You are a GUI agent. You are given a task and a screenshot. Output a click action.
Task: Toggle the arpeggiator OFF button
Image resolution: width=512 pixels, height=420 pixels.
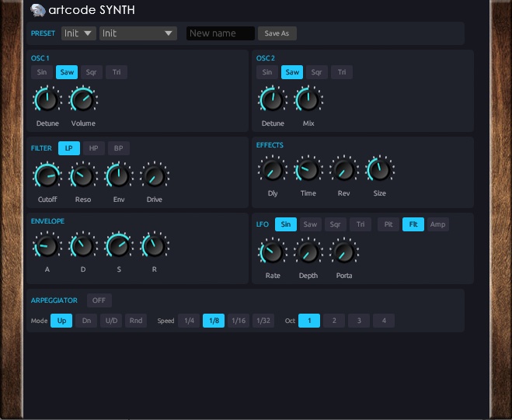coord(99,300)
